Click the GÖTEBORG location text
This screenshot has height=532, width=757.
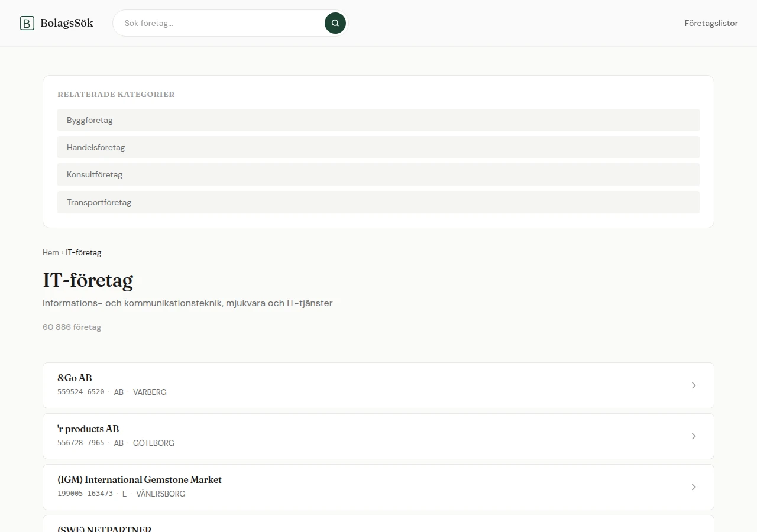pos(154,443)
